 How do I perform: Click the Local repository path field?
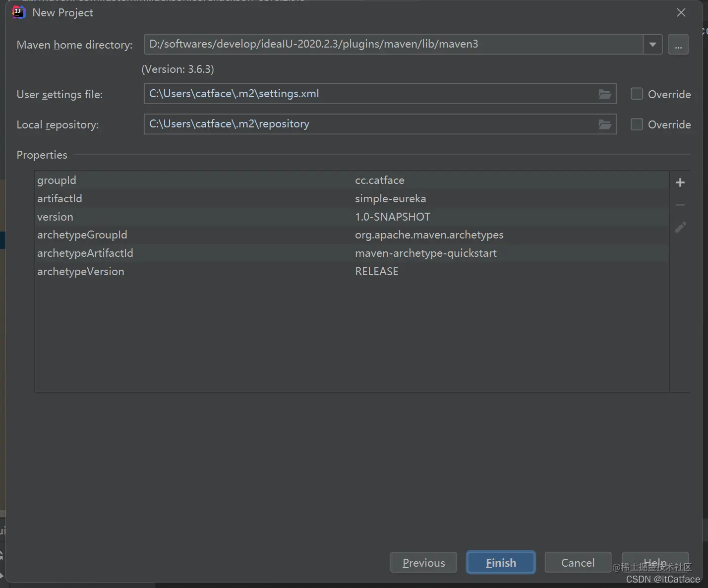coord(380,124)
